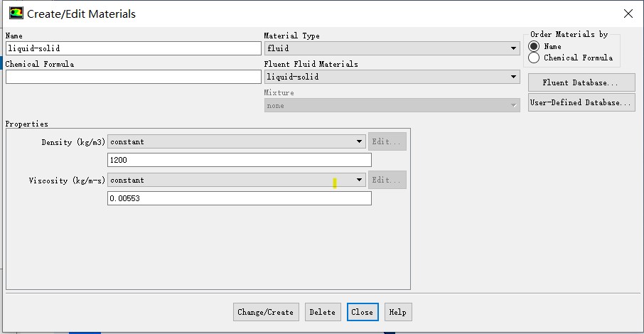Close the dialog with the X icon
Image resolution: width=644 pixels, height=334 pixels.
point(628,14)
